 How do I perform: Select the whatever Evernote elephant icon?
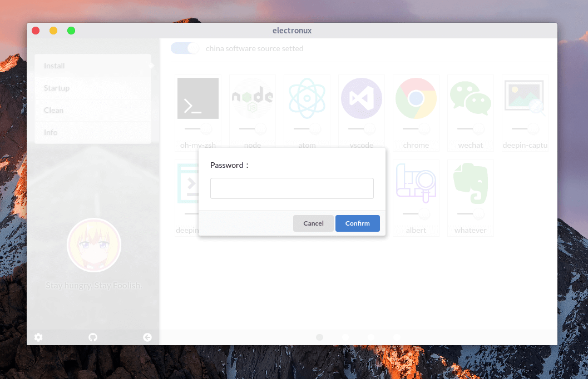(470, 183)
